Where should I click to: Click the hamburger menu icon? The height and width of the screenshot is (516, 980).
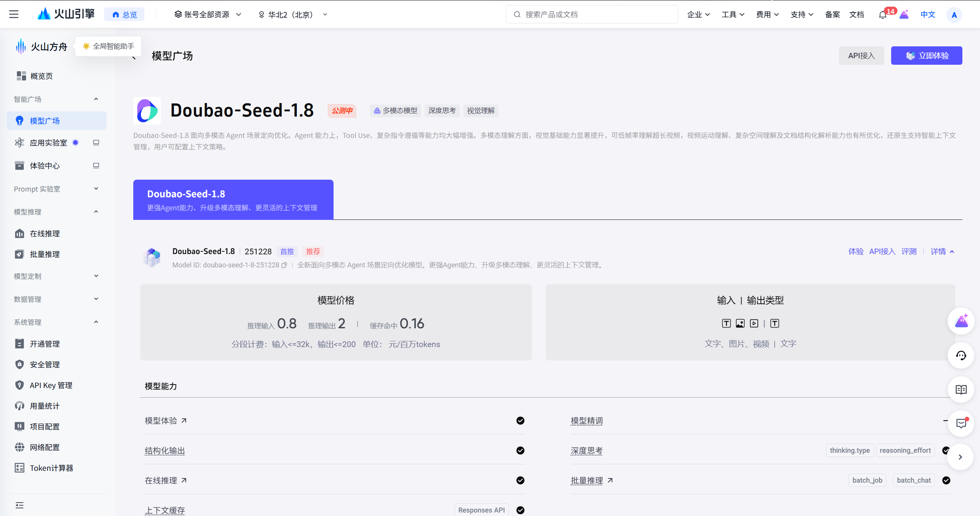pos(14,15)
